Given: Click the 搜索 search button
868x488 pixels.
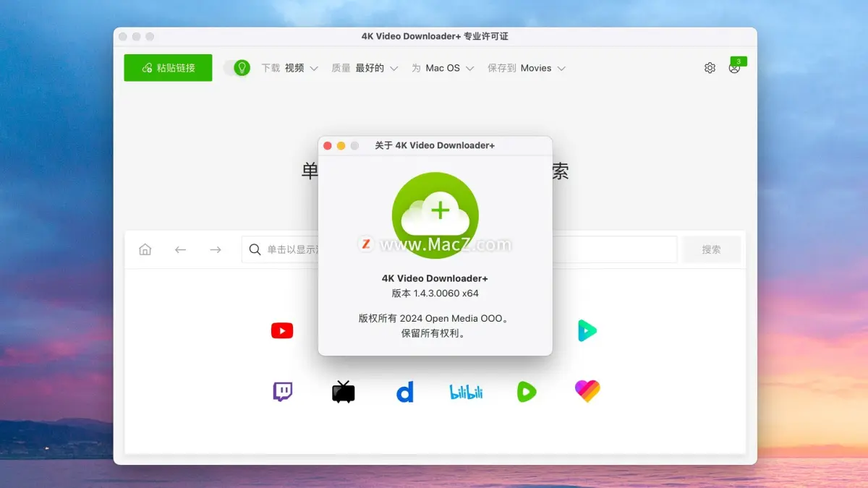Looking at the screenshot, I should click(710, 249).
